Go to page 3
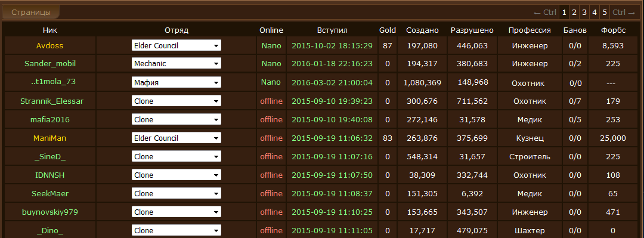The image size is (644, 238). (584, 13)
